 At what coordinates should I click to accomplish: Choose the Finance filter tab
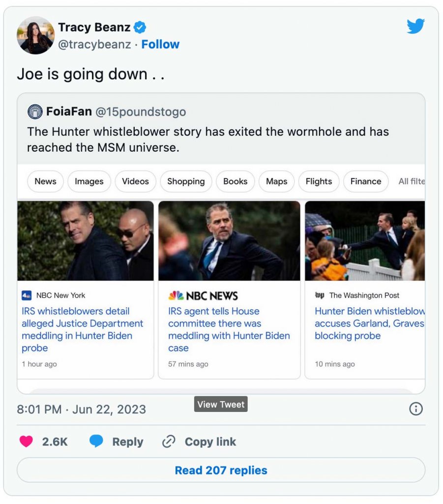click(x=365, y=181)
